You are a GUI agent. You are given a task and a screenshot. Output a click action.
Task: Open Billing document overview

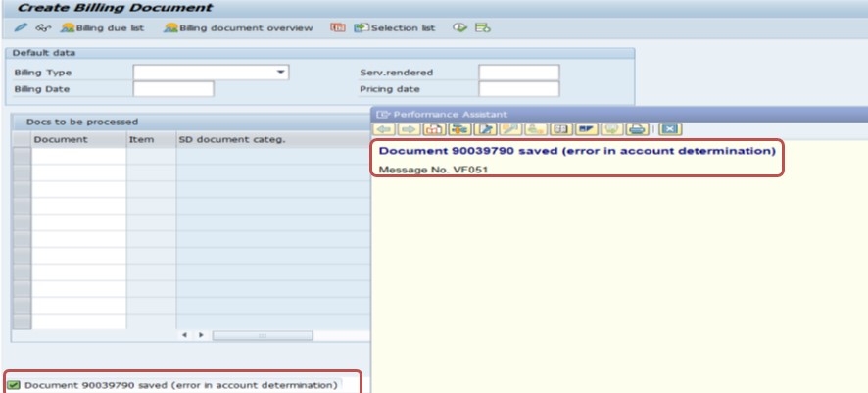(x=239, y=27)
